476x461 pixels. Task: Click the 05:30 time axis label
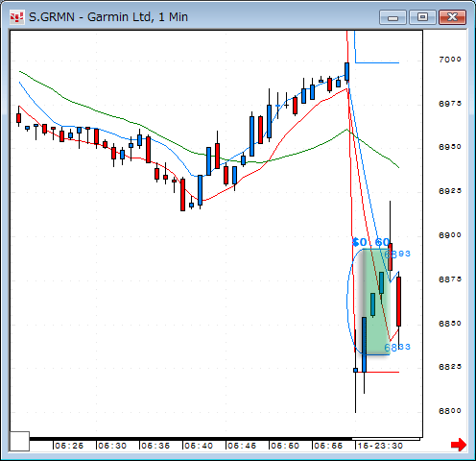tap(112, 446)
